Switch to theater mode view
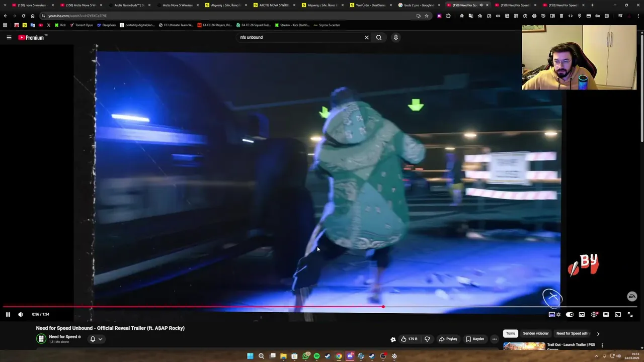The height and width of the screenshot is (362, 644). tap(606, 315)
